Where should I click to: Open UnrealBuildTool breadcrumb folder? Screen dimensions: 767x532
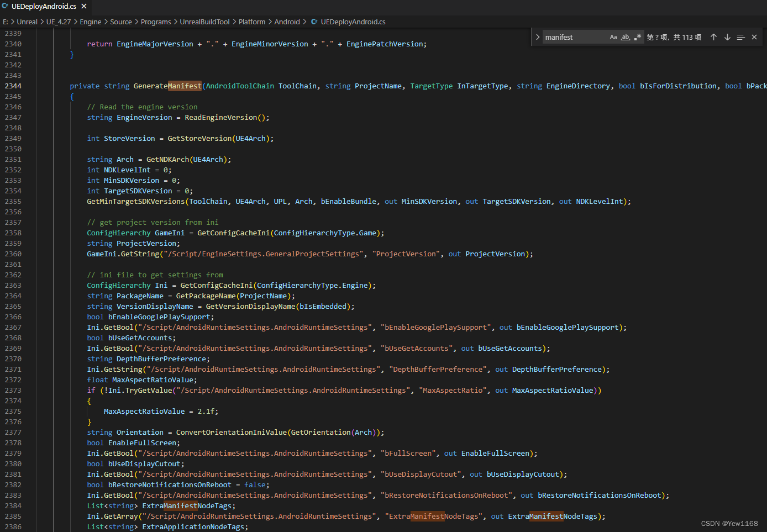coord(204,22)
